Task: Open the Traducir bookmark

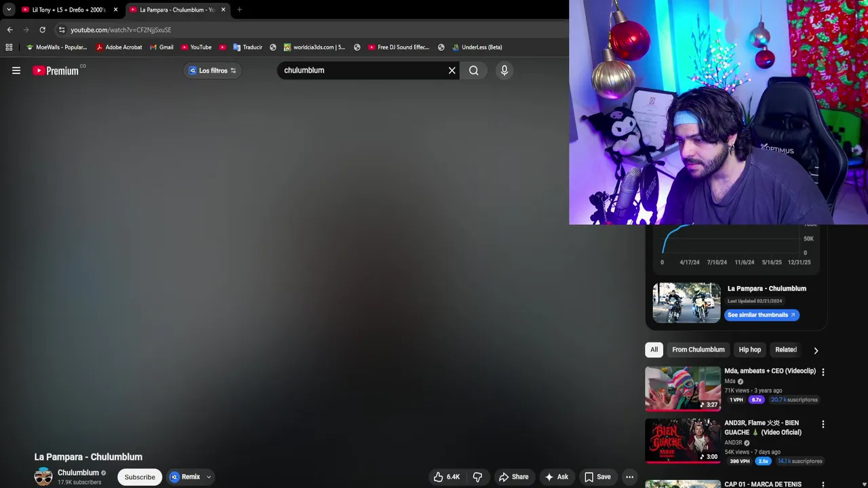Action: coord(247,47)
